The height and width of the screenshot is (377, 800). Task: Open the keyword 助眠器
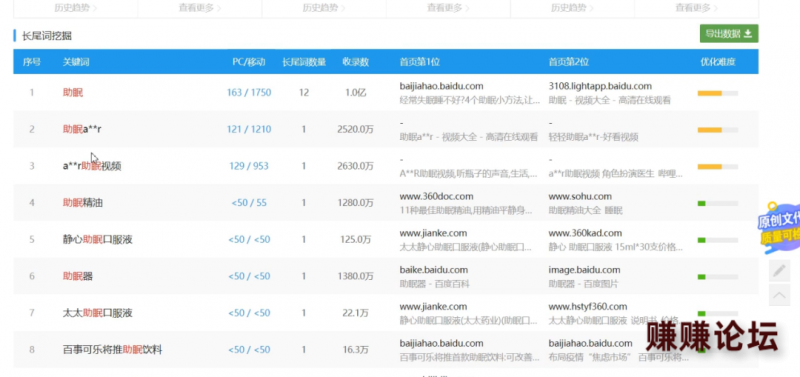[x=78, y=276]
